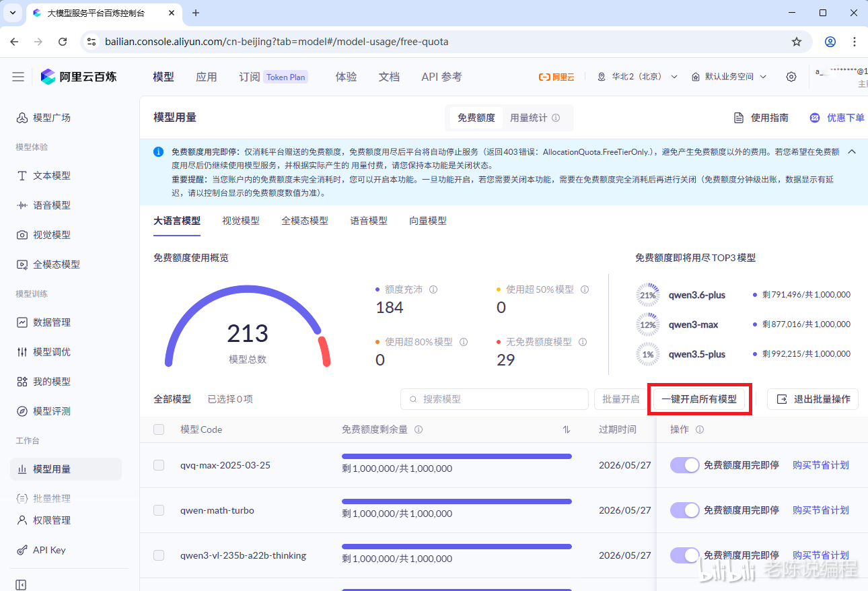The height and width of the screenshot is (591, 868).
Task: Click the browser address bar URL
Action: click(x=277, y=42)
